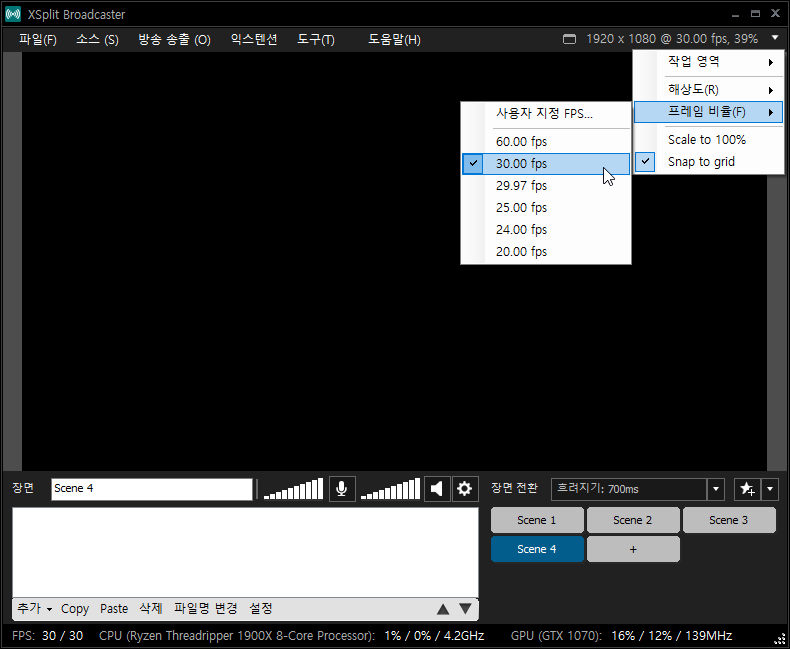Image resolution: width=790 pixels, height=649 pixels.
Task: Select the active Scene 4 button
Action: point(537,549)
